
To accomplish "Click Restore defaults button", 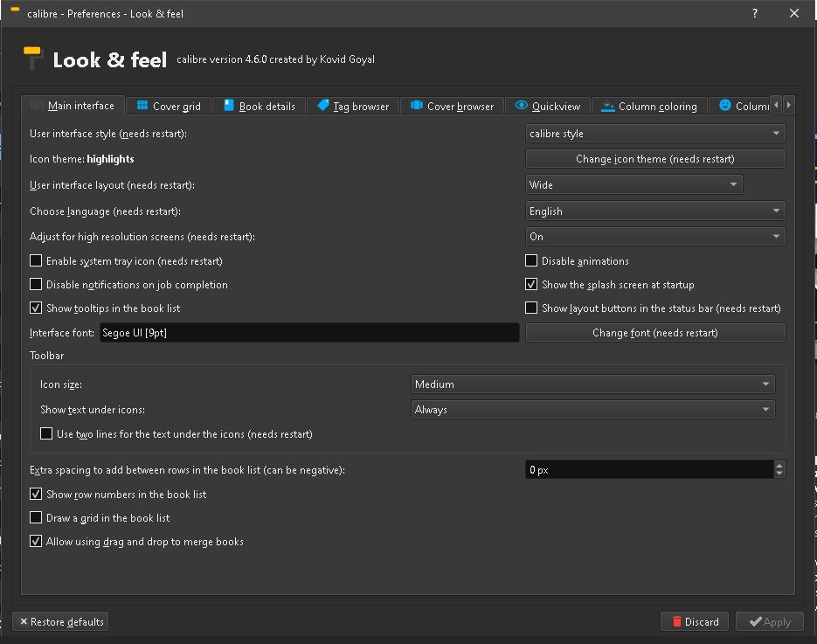I will click(x=60, y=621).
